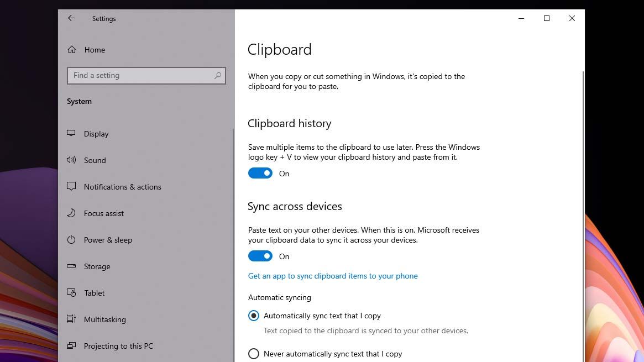644x362 pixels.
Task: Click the search magnifier in Find a setting
Action: coord(218,75)
